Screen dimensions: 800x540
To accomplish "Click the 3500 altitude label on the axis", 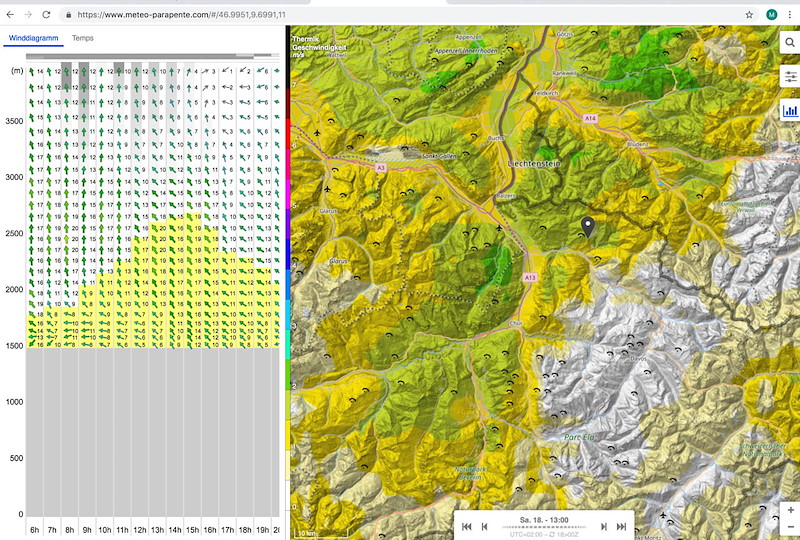I will click(x=14, y=121).
